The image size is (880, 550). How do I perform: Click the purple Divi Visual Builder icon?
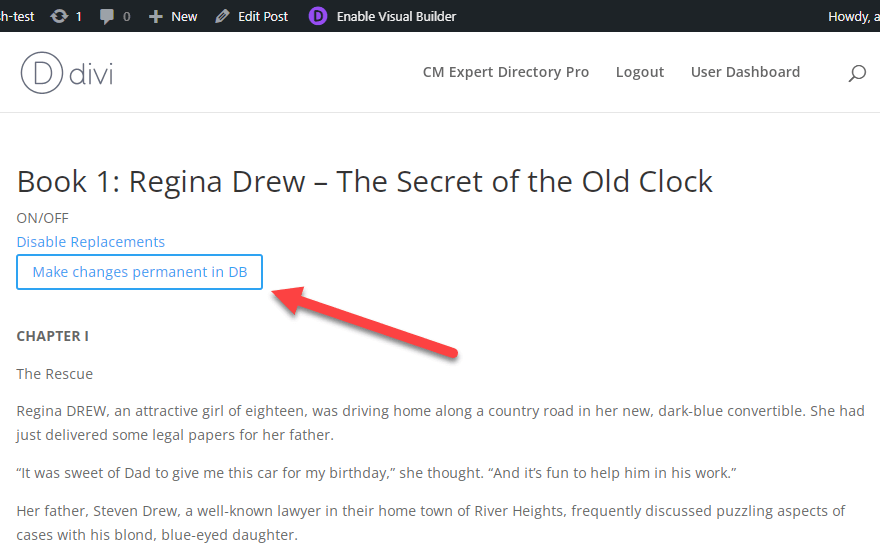point(318,16)
